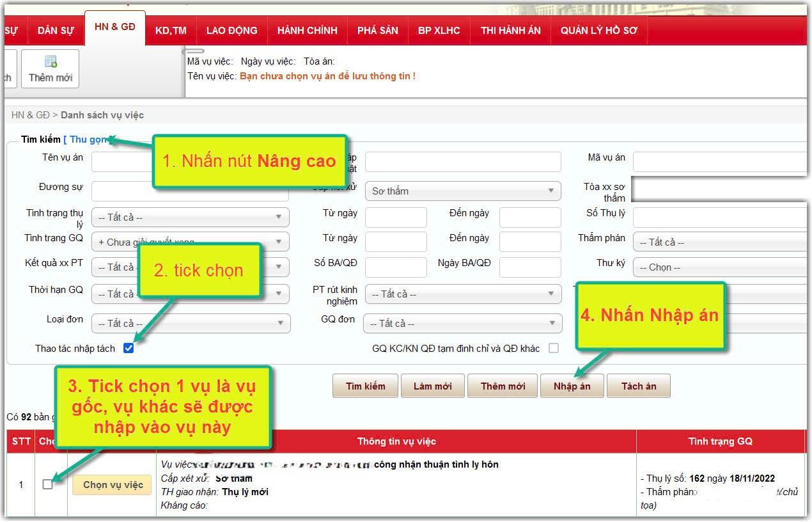Viewport: 812px width, 522px height.
Task: Uncheck the Thao tác nhập tách checkbox
Action: click(x=129, y=348)
